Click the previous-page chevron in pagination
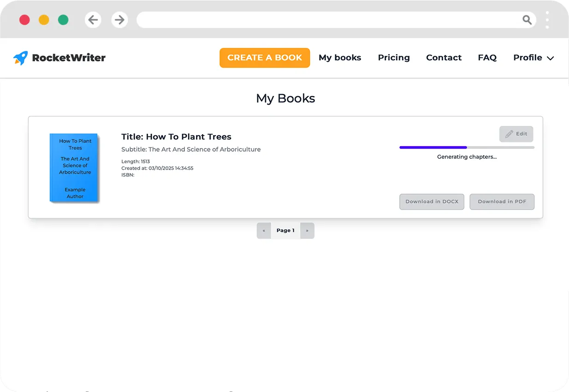The height and width of the screenshot is (392, 569). pyautogui.click(x=263, y=230)
